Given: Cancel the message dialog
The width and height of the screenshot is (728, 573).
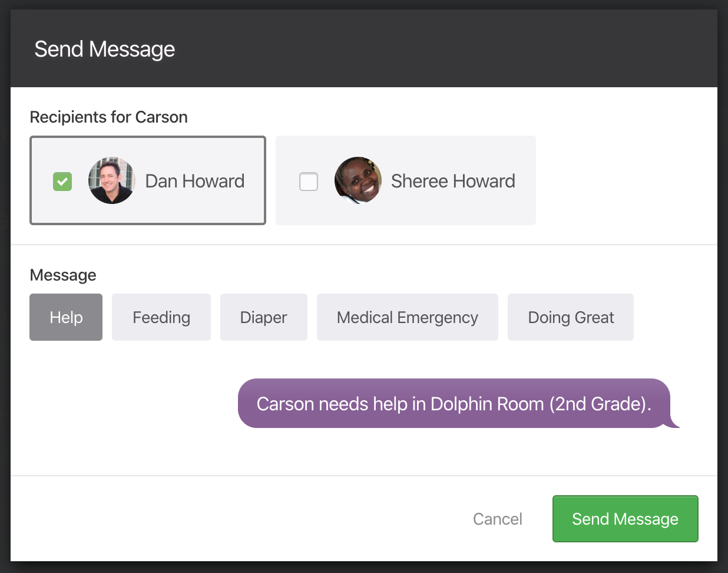Looking at the screenshot, I should coord(497,519).
